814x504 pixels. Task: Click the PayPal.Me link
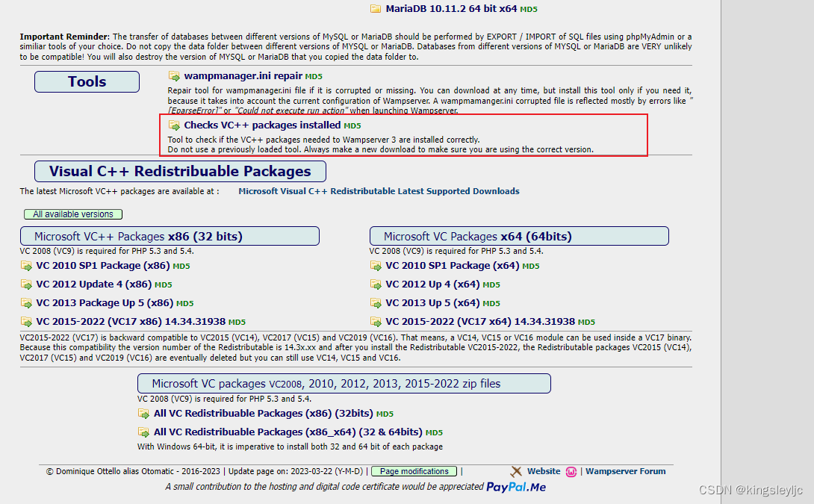coord(515,486)
